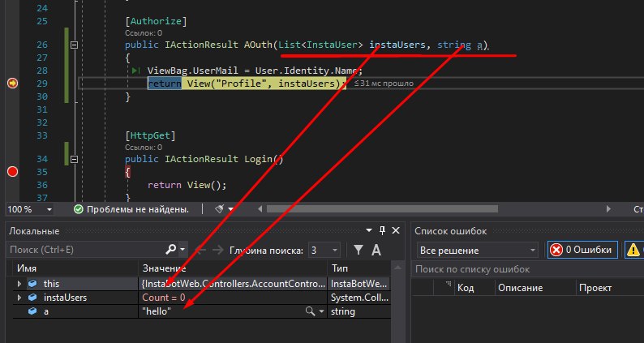The height and width of the screenshot is (343, 644).
Task: Click the filter icon column header in error list
Action: point(448,285)
